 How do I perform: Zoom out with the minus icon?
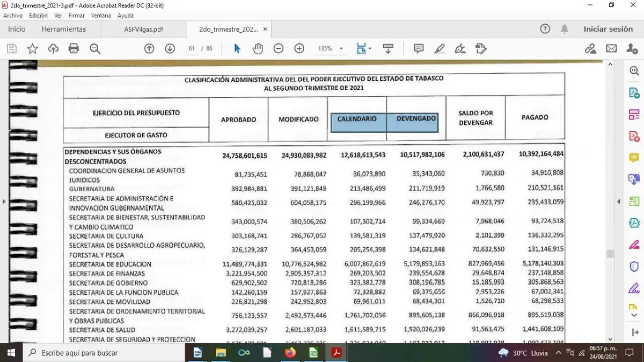click(279, 49)
